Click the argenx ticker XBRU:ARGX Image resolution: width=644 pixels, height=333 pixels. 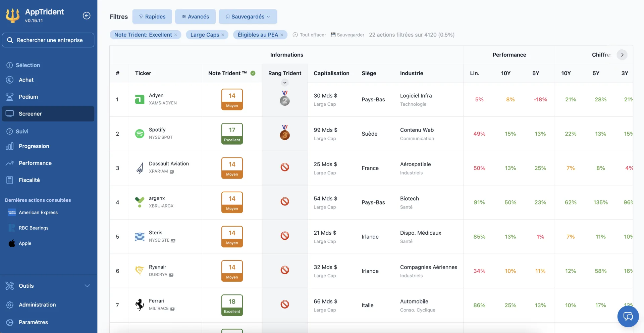point(161,206)
